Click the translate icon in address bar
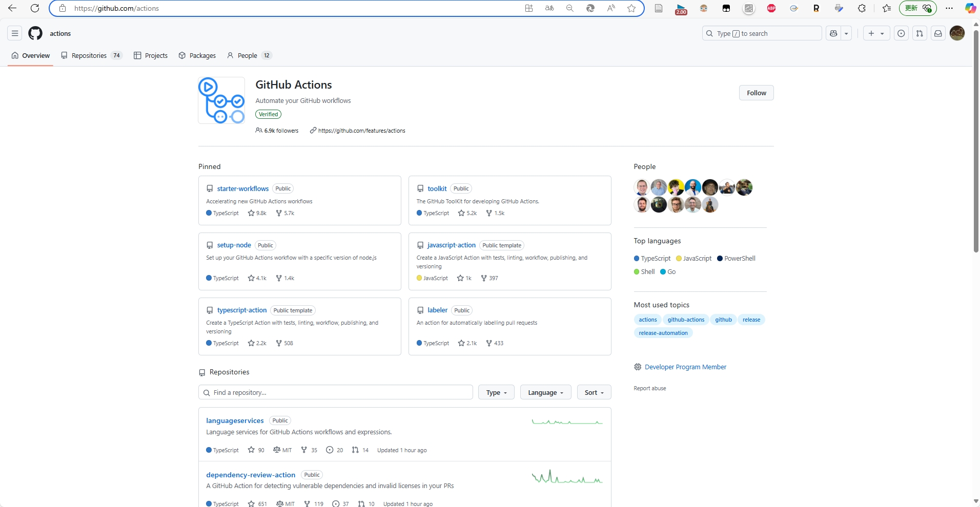This screenshot has height=507, width=980. point(549,8)
